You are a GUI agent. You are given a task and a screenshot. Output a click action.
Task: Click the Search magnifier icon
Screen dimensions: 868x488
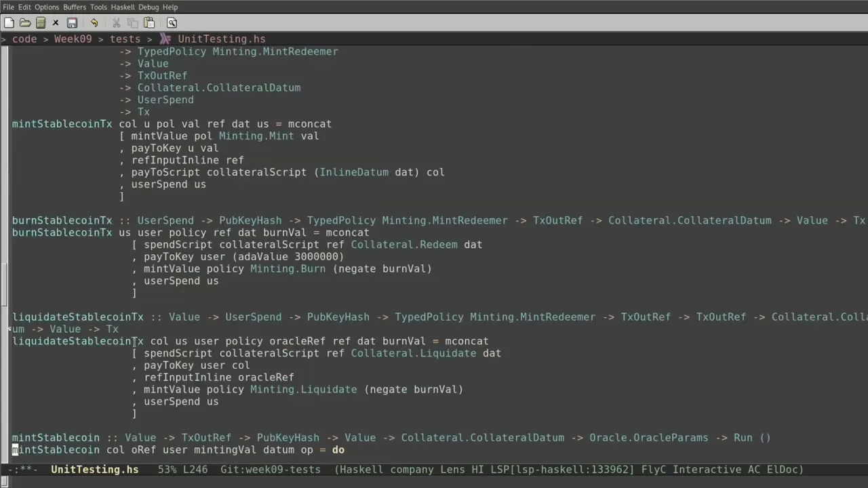(x=172, y=22)
